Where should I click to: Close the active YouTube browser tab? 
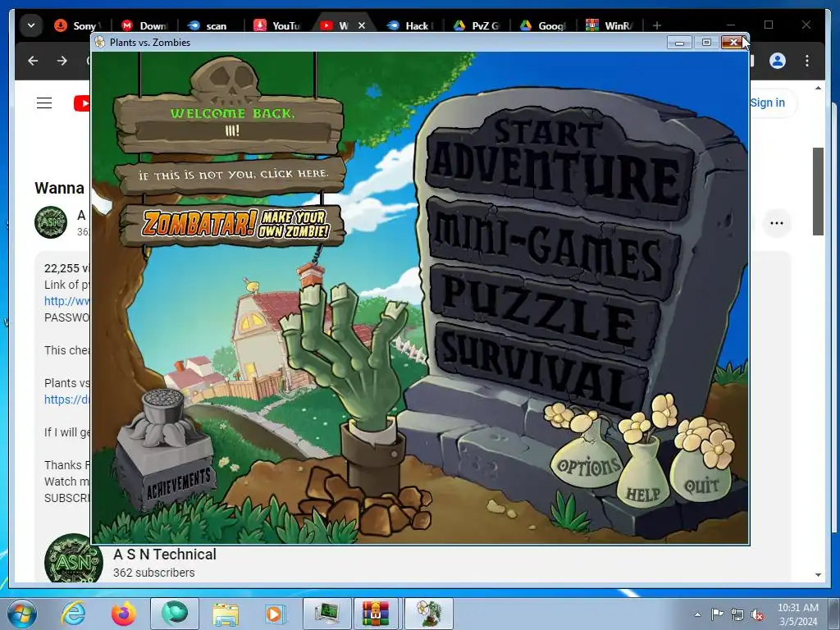click(x=362, y=25)
